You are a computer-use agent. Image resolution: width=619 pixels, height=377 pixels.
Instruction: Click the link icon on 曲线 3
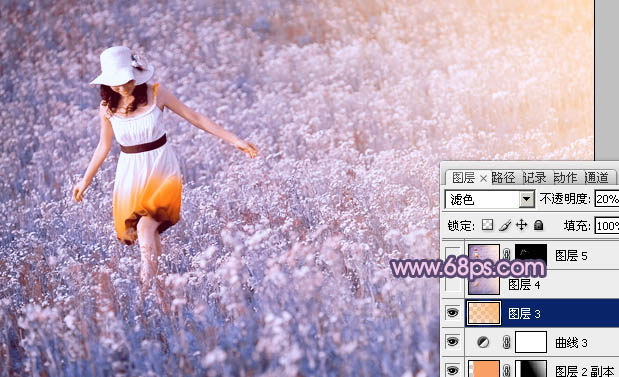coord(506,342)
